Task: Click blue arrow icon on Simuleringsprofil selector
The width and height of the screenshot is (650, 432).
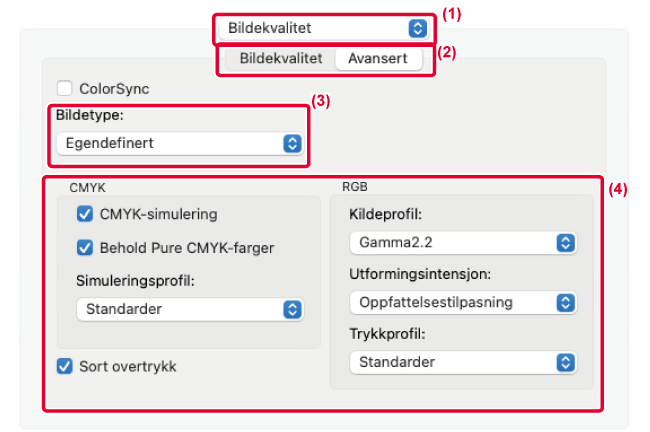Action: (x=292, y=309)
